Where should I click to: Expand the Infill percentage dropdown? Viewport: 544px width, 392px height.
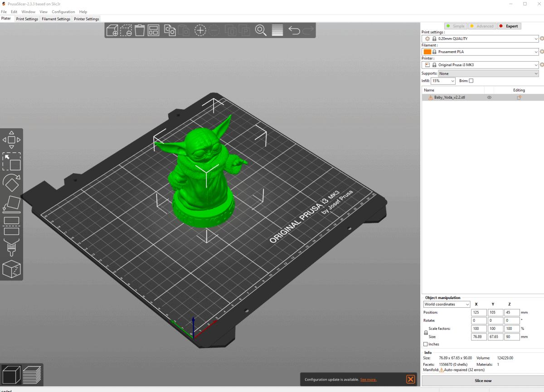pyautogui.click(x=443, y=81)
